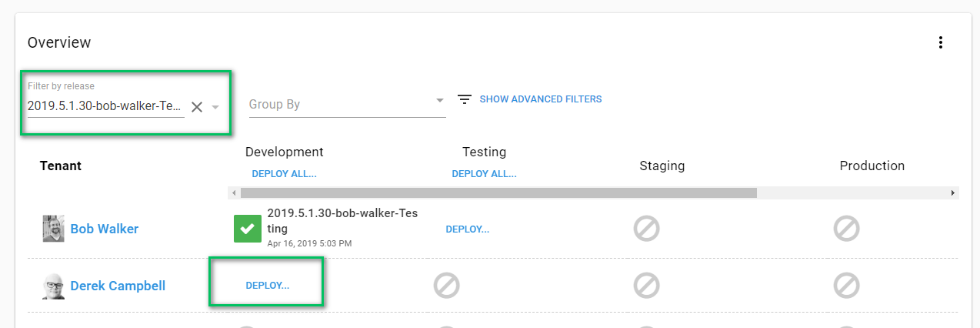This screenshot has width=980, height=328.
Task: Click Bob Walker's avatar thumbnail
Action: (x=53, y=229)
